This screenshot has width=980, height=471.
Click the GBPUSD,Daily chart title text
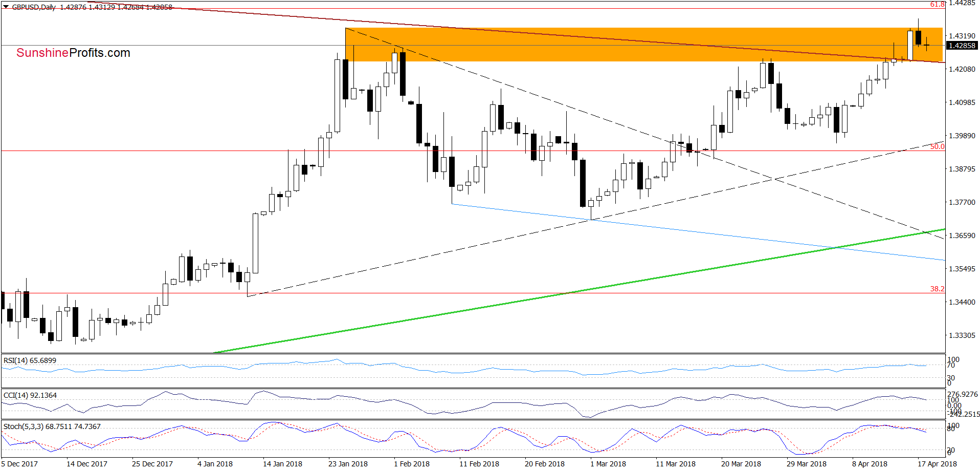tap(34, 7)
